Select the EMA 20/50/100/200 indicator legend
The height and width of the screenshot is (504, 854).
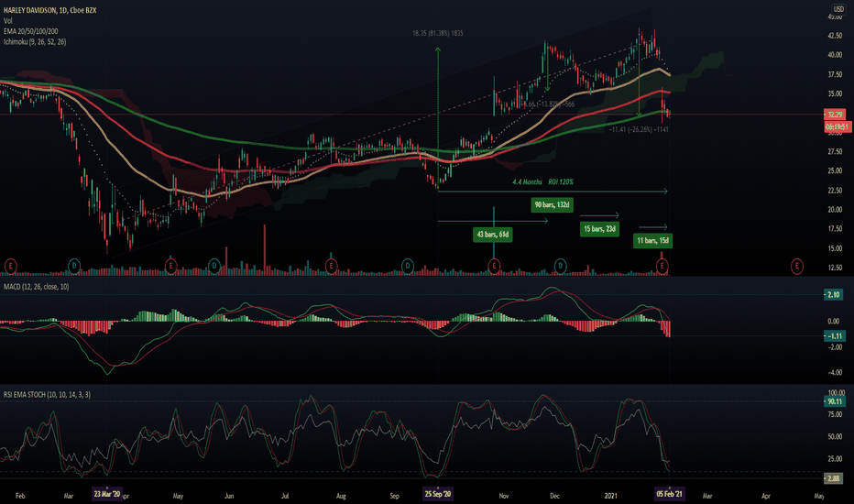[x=30, y=31]
